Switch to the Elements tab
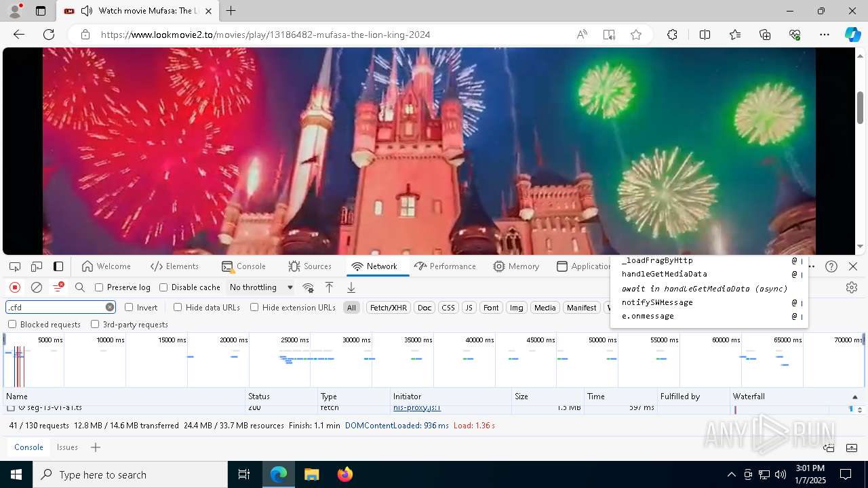The image size is (868, 488). click(174, 266)
